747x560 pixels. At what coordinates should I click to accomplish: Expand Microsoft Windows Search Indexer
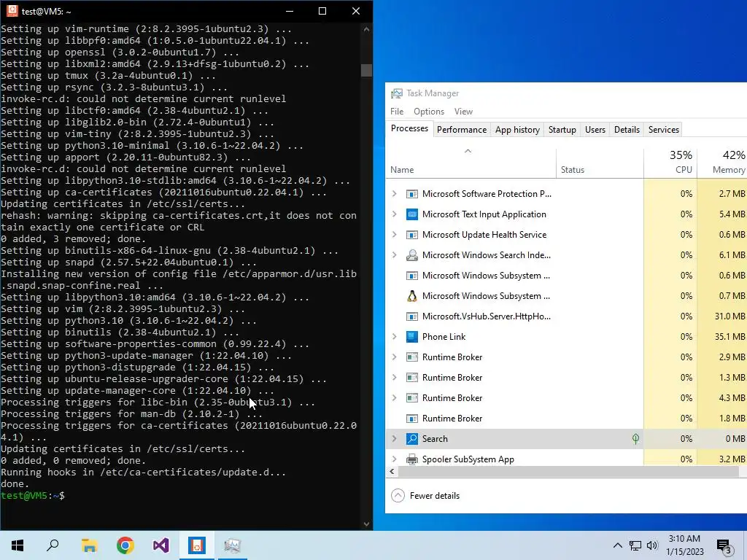(395, 255)
